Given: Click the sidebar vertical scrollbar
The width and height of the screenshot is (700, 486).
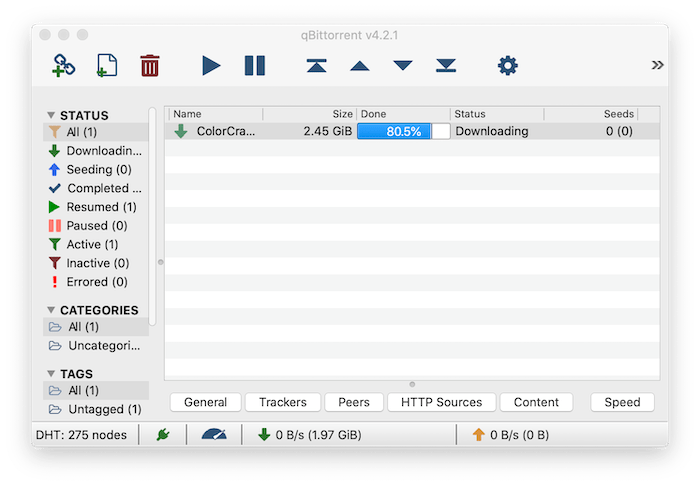Looking at the screenshot, I should tap(153, 216).
